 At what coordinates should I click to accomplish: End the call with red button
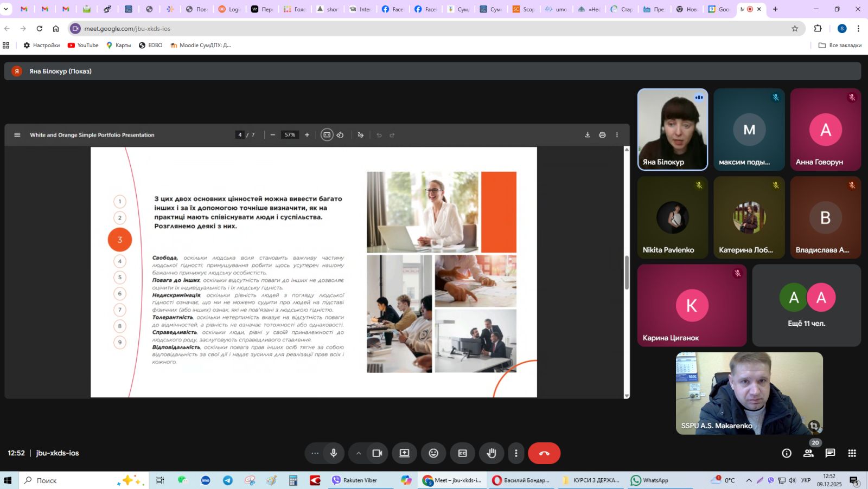pyautogui.click(x=544, y=453)
